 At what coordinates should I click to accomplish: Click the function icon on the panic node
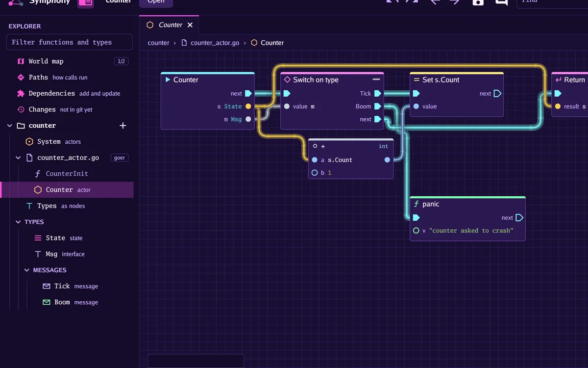[x=416, y=204]
